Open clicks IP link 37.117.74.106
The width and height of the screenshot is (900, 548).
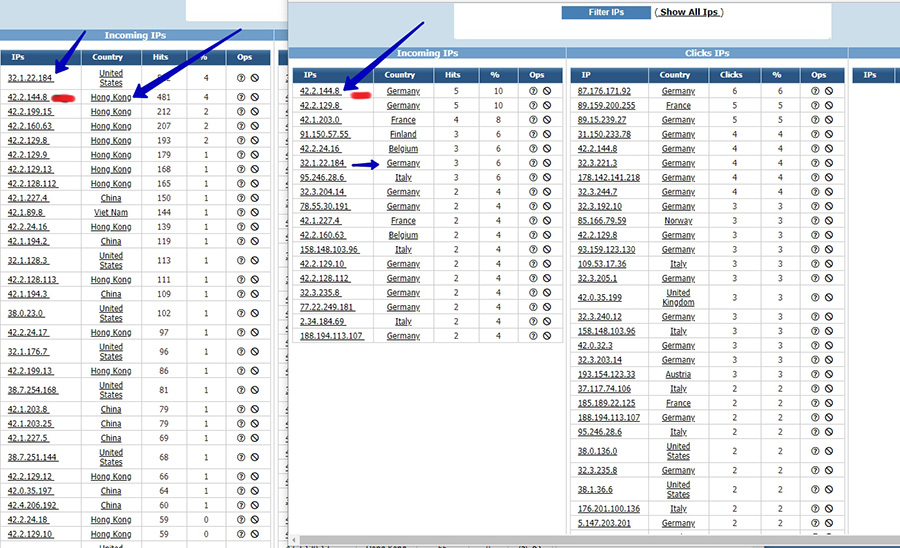pyautogui.click(x=604, y=388)
